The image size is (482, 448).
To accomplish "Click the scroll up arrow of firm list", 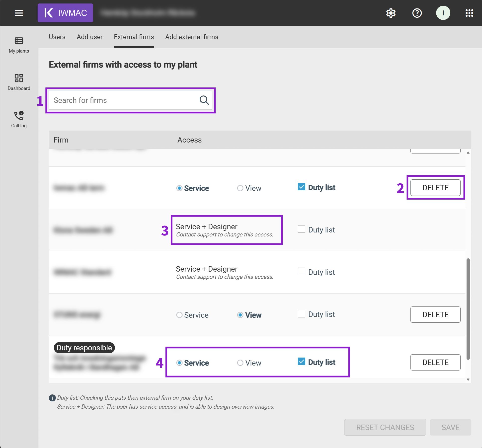I will click(468, 152).
